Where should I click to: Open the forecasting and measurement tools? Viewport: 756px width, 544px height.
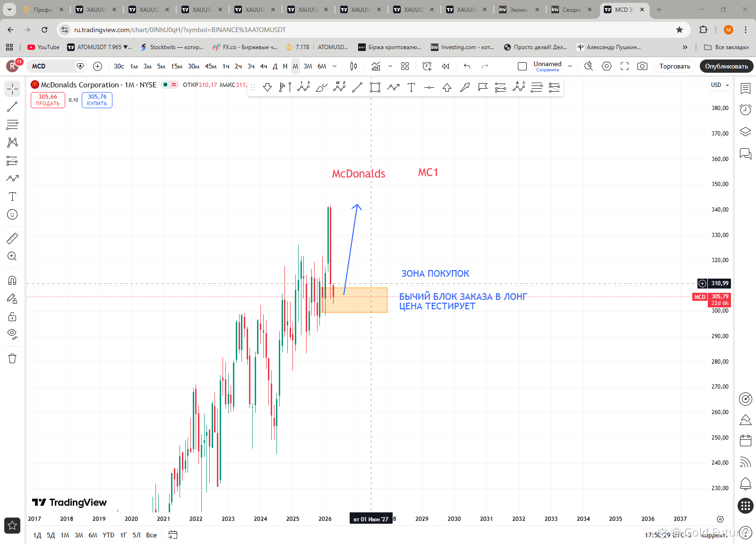(x=12, y=161)
